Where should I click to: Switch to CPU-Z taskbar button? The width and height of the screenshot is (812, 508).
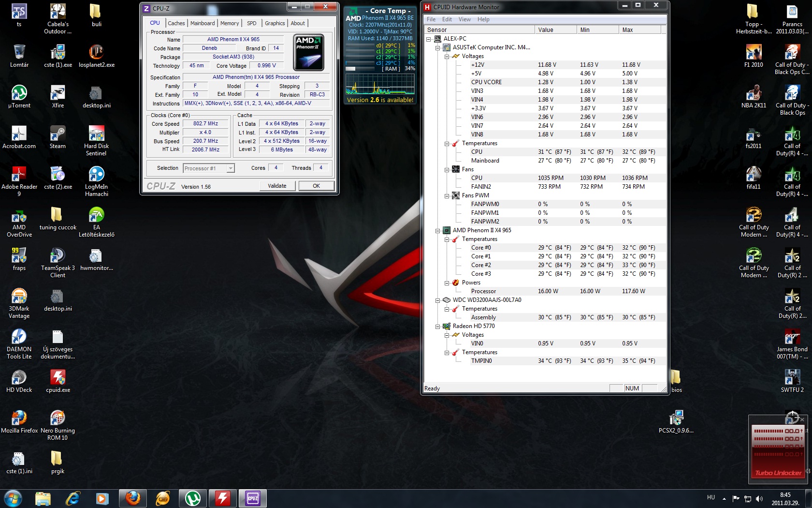(253, 498)
